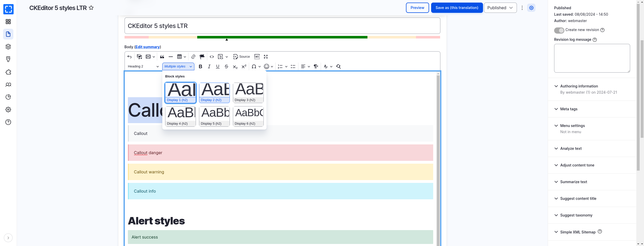Apply strikethrough formatting
Viewport: 644px width, 246px height.
pyautogui.click(x=226, y=66)
